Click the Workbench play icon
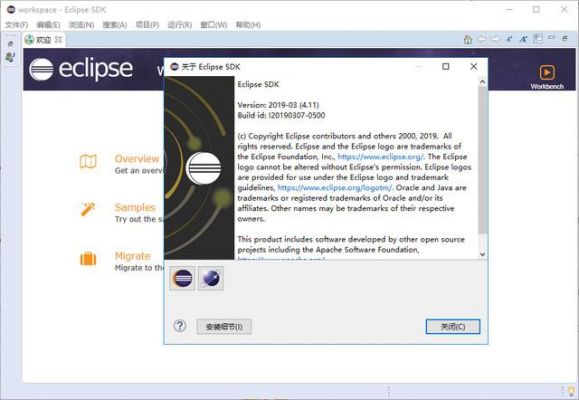 pos(547,72)
